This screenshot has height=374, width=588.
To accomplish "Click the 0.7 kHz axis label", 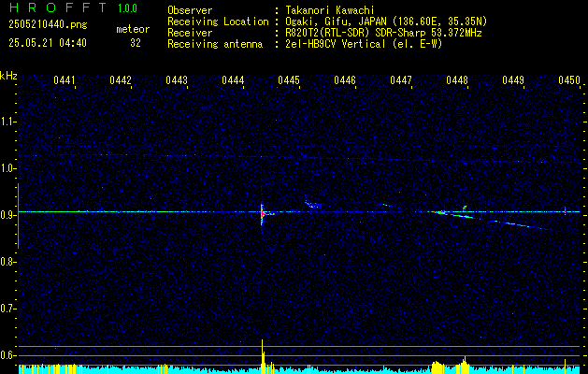I will click(x=7, y=309).
